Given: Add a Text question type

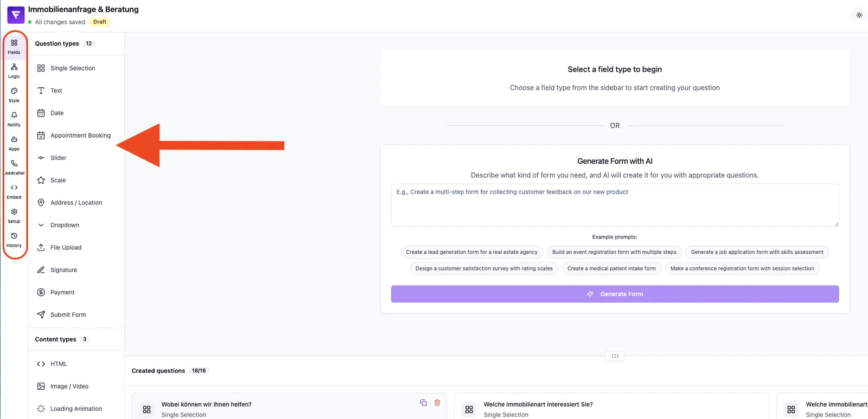Looking at the screenshot, I should (76, 91).
